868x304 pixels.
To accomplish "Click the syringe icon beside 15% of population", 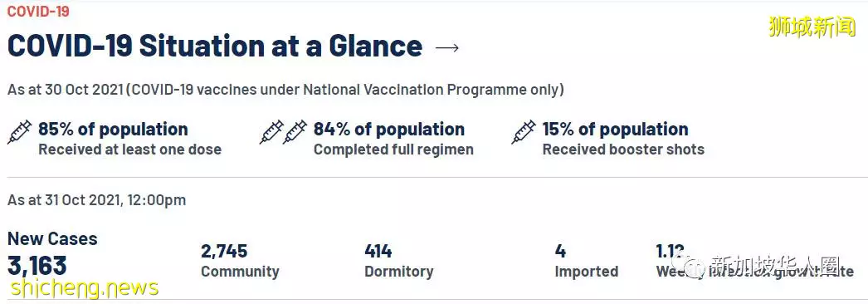I will point(524,132).
